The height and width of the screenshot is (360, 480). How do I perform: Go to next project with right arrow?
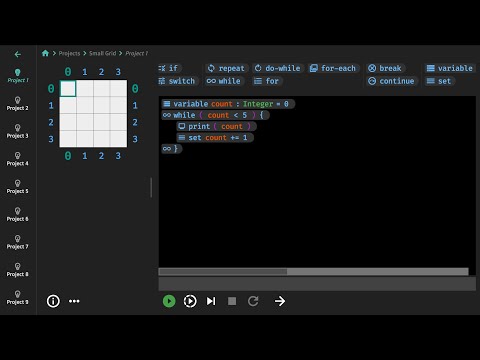(x=280, y=301)
